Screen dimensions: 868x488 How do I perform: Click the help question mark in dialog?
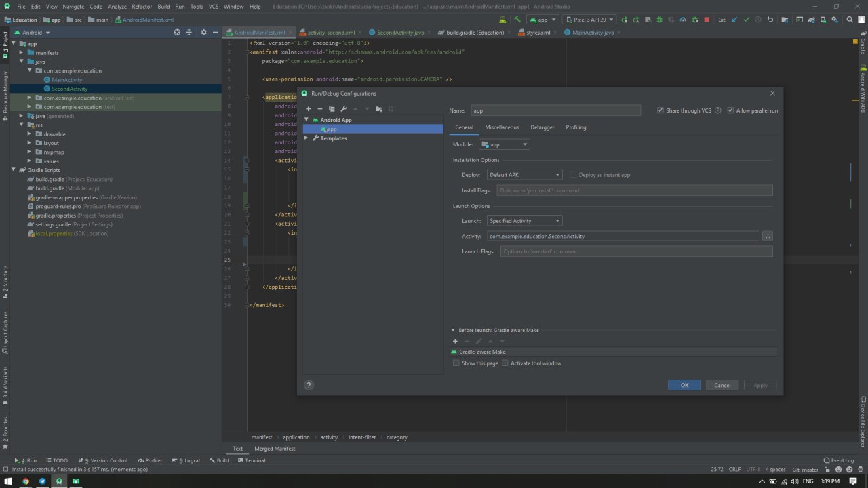point(309,385)
